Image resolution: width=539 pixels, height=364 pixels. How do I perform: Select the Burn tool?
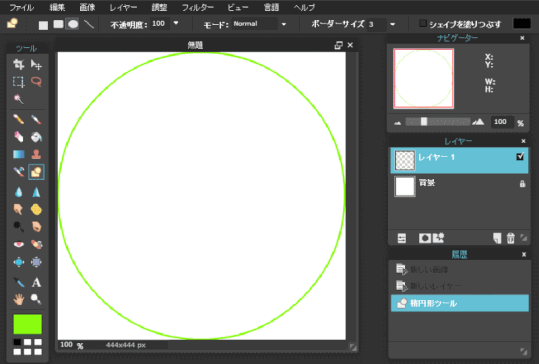coord(36,227)
